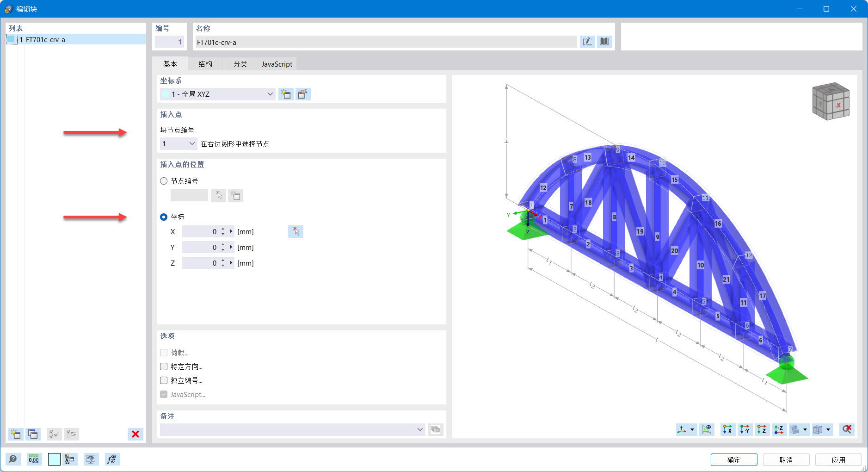The image size is (868, 472).
Task: Enable the 独立编号 checkbox
Action: coord(164,380)
